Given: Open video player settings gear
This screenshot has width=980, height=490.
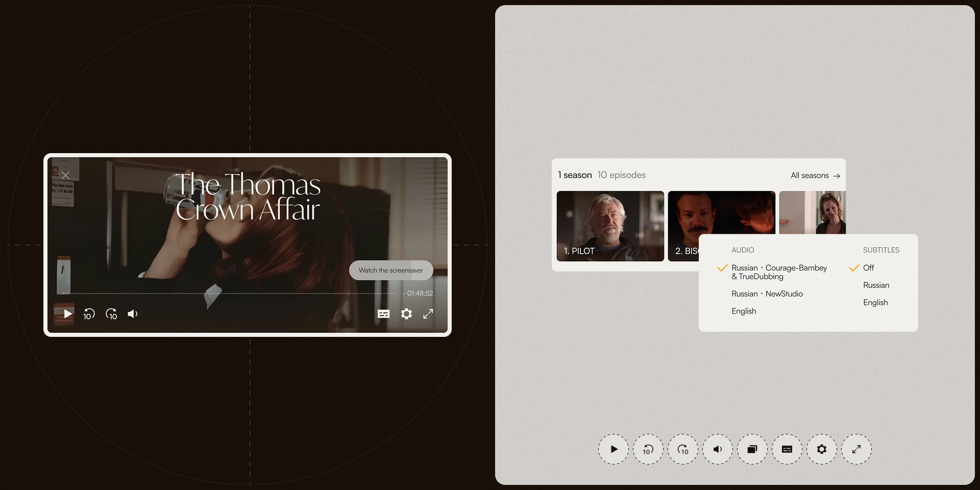Looking at the screenshot, I should [406, 314].
